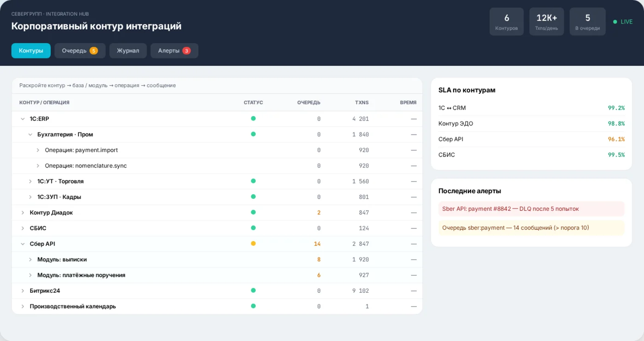
Task: Expand Операция: nomenclature.sync
Action: click(38, 166)
